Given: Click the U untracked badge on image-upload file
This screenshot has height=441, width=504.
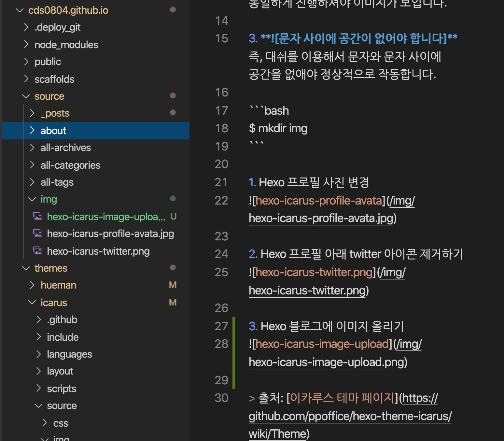Looking at the screenshot, I should point(173,216).
